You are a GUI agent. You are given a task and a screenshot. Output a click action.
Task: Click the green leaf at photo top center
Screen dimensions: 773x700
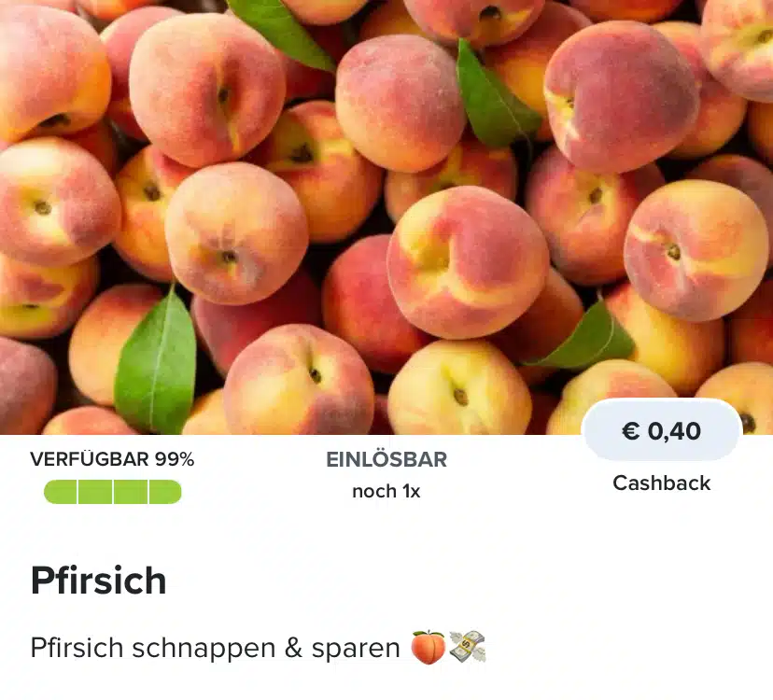(x=280, y=33)
